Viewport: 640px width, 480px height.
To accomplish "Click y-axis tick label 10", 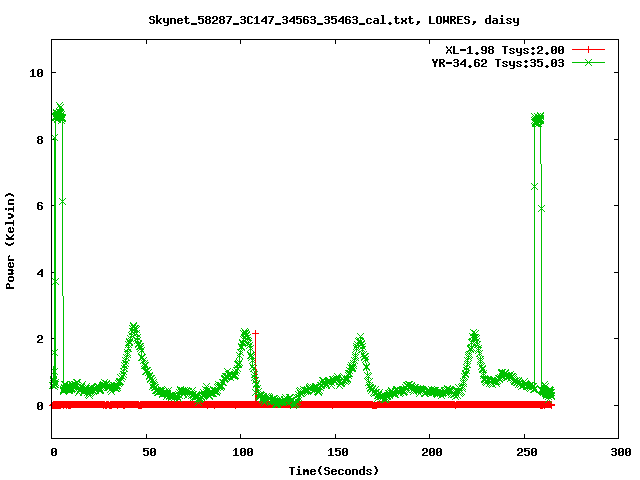I will (x=36, y=73).
